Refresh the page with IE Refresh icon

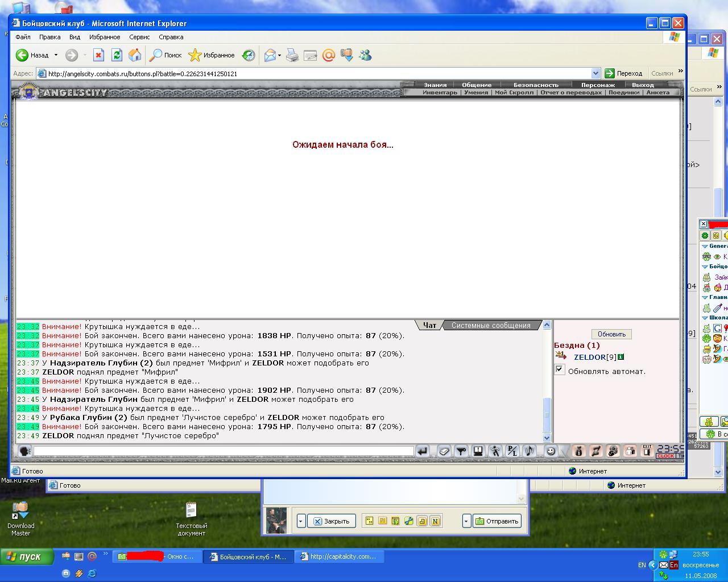117,55
